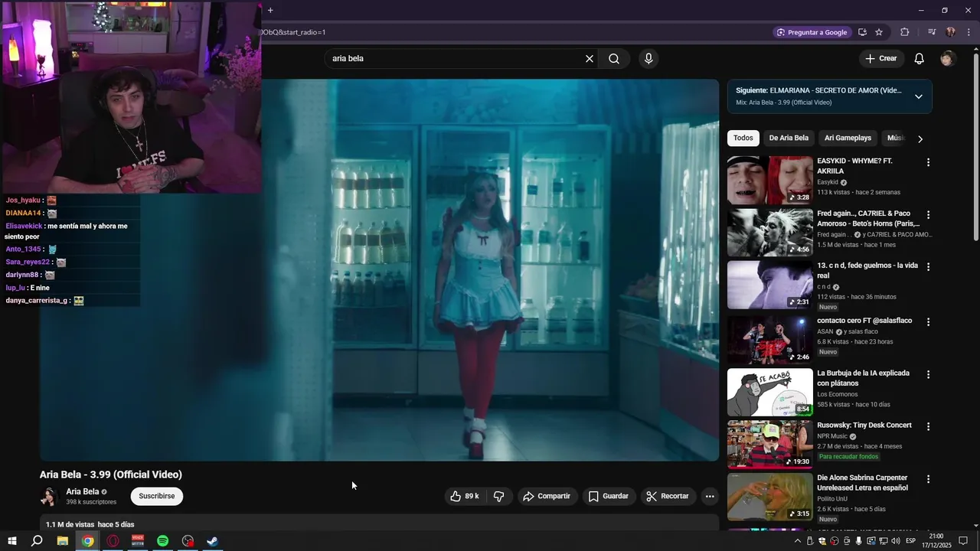
Task: Open options for 'La Burbuja de la IA' video
Action: coord(928,375)
